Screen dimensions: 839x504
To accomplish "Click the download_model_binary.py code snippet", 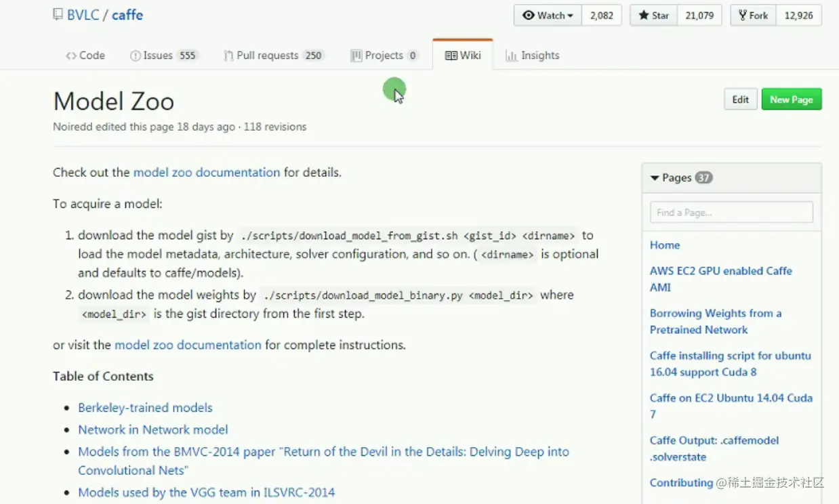I will (398, 295).
